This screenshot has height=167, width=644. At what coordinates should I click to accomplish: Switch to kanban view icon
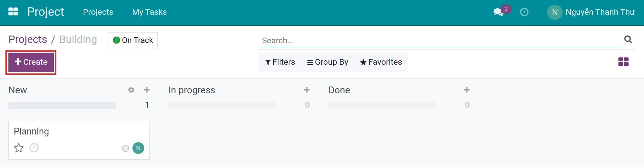coord(623,62)
